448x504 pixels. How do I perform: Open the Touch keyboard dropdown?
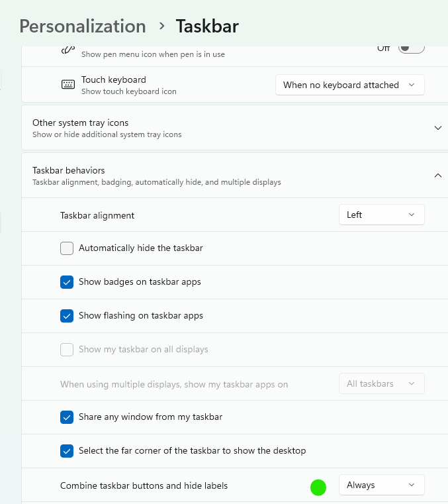coord(349,85)
